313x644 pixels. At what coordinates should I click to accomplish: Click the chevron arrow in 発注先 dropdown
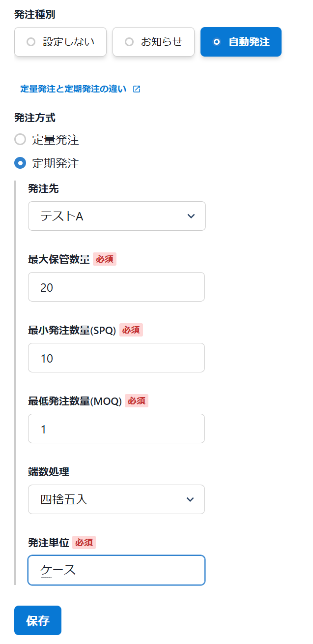[191, 216]
